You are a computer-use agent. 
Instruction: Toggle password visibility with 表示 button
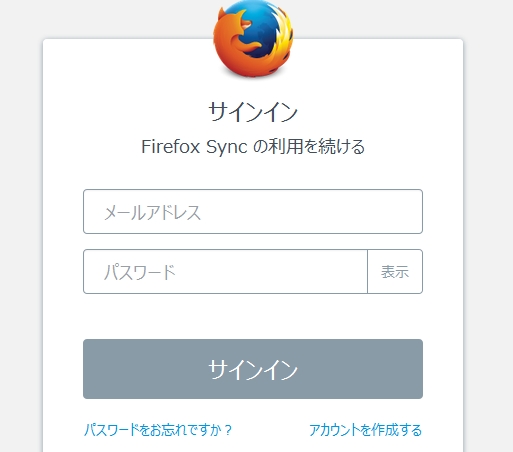tap(395, 271)
